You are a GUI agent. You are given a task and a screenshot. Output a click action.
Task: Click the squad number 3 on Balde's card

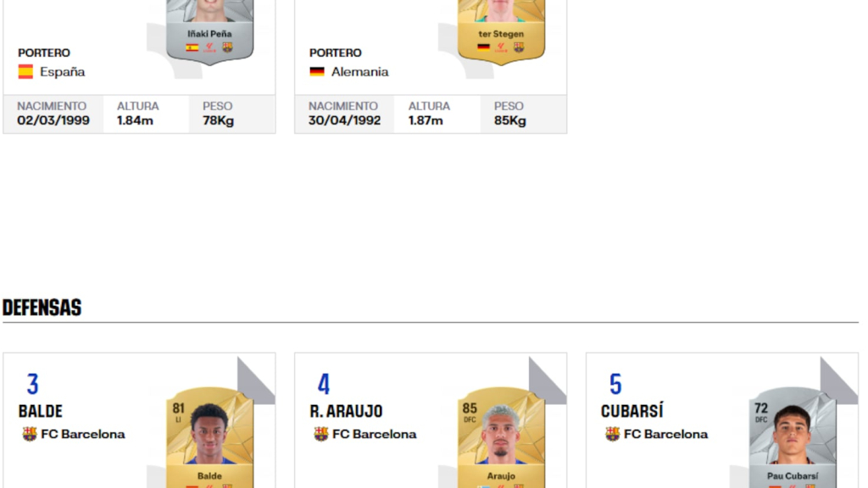(33, 384)
